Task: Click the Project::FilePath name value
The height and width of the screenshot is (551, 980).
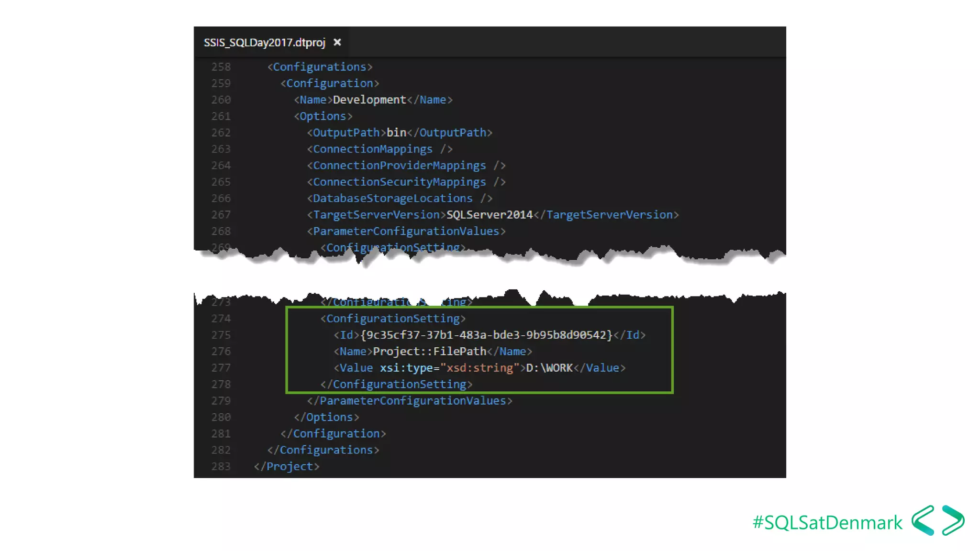Action: point(429,352)
